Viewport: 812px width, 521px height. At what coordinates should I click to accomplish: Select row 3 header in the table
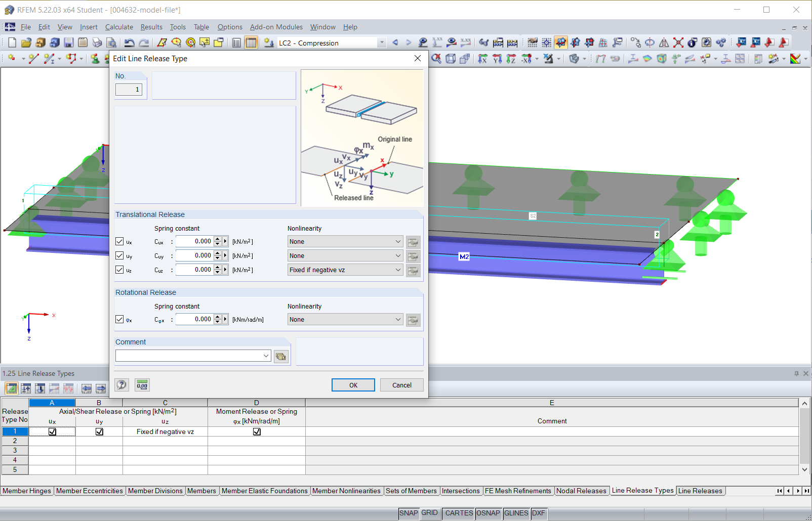point(15,450)
